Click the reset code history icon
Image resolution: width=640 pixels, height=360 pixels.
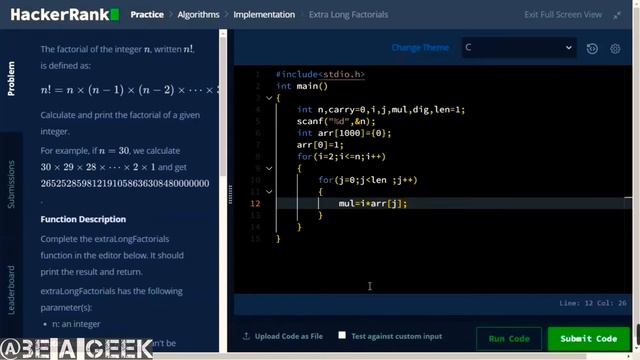click(x=592, y=49)
